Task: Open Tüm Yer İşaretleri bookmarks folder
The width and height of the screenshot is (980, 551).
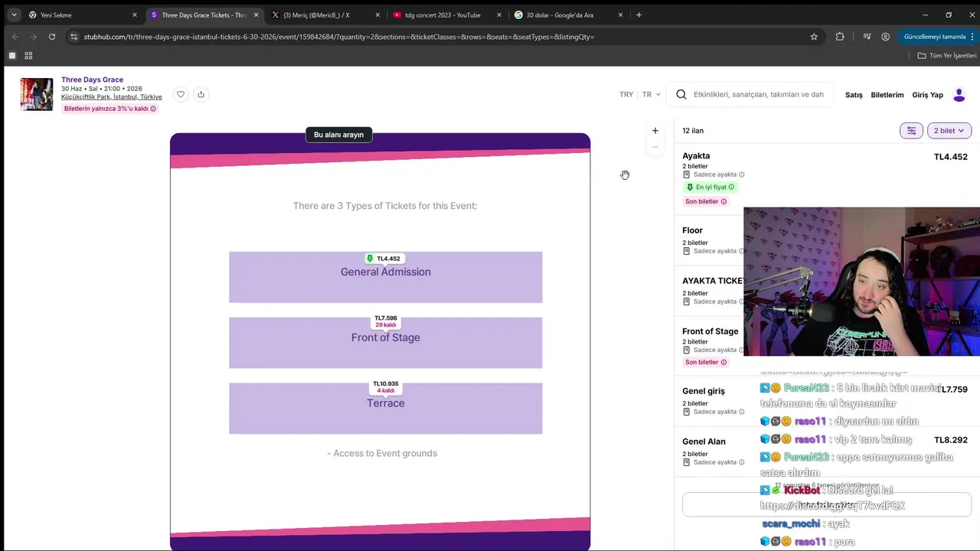Action: pos(947,56)
